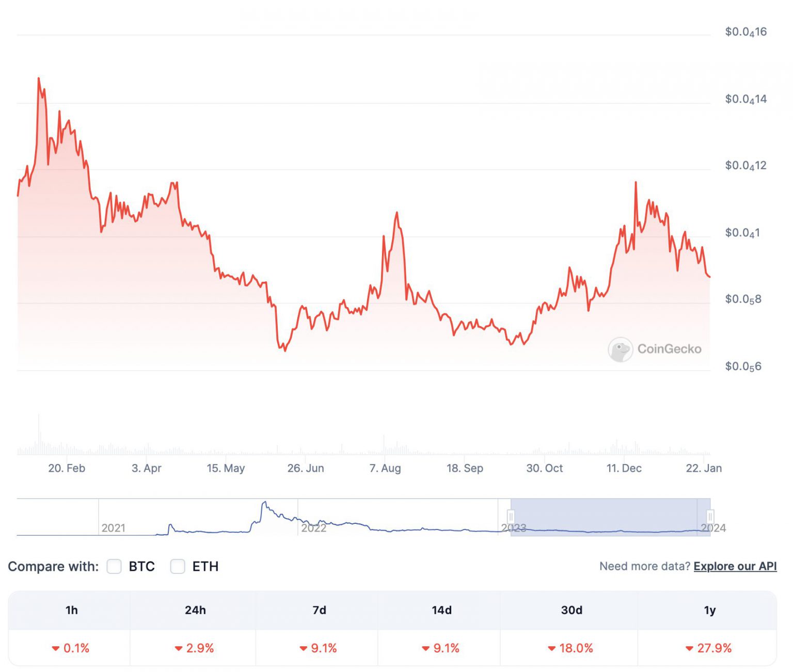Open the Explore our API link
Screen dimensions: 793x672
[735, 566]
